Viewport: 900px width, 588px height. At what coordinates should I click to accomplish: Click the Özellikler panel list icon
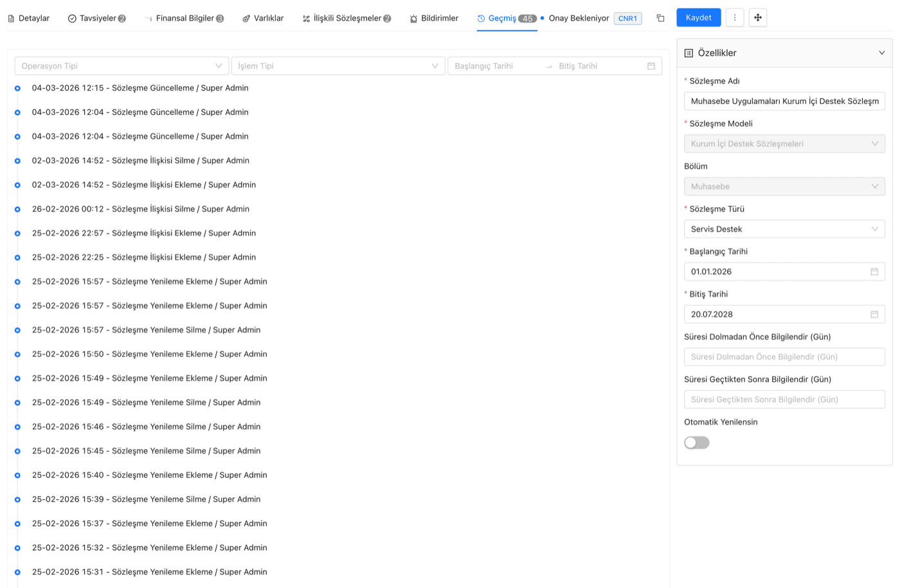[x=688, y=53]
